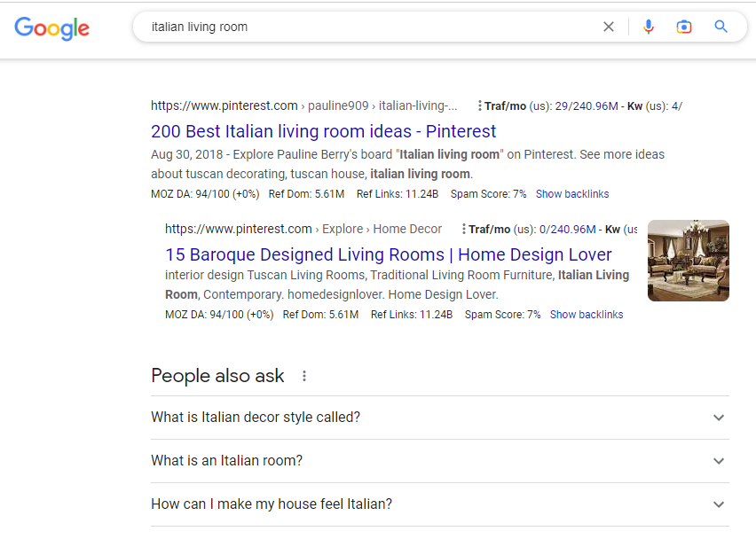Select 'Ref Links: 11.24B' in first result
The height and width of the screenshot is (539, 756).
pos(398,193)
